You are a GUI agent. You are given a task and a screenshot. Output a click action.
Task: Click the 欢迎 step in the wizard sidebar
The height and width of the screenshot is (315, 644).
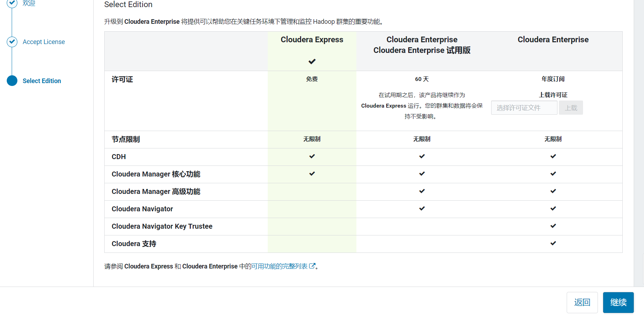(29, 3)
